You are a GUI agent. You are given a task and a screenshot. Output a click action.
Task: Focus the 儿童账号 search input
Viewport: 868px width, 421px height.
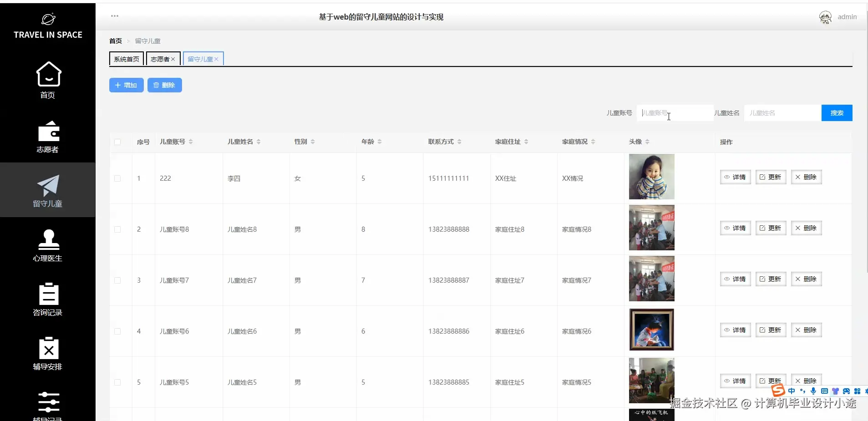675,113
